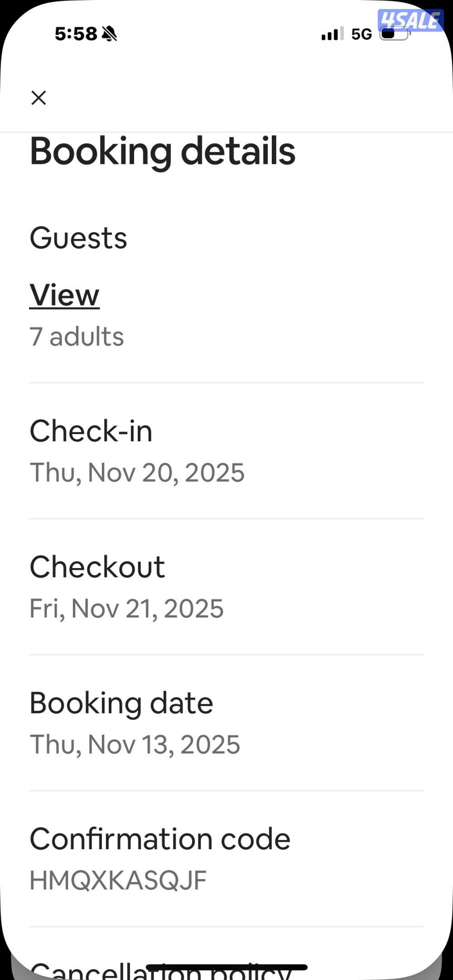This screenshot has width=453, height=980.
Task: Select confirmation code HMQXKASQJF
Action: point(118,880)
